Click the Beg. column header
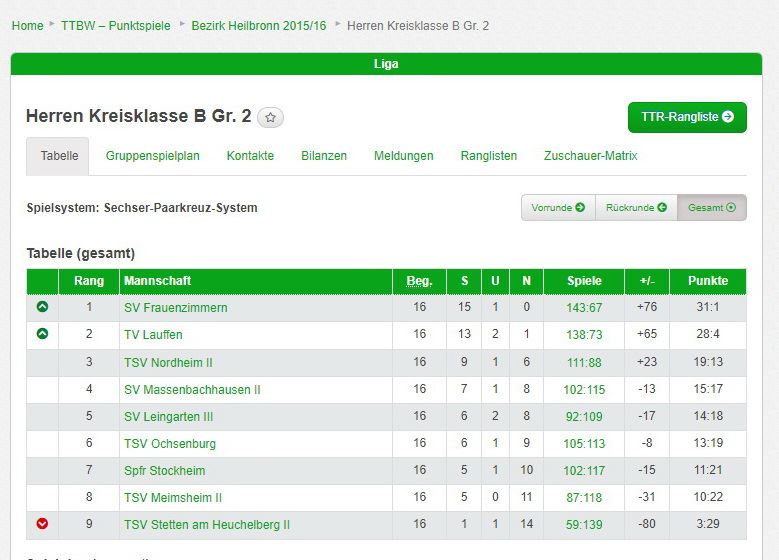Image resolution: width=779 pixels, height=560 pixels. [419, 281]
